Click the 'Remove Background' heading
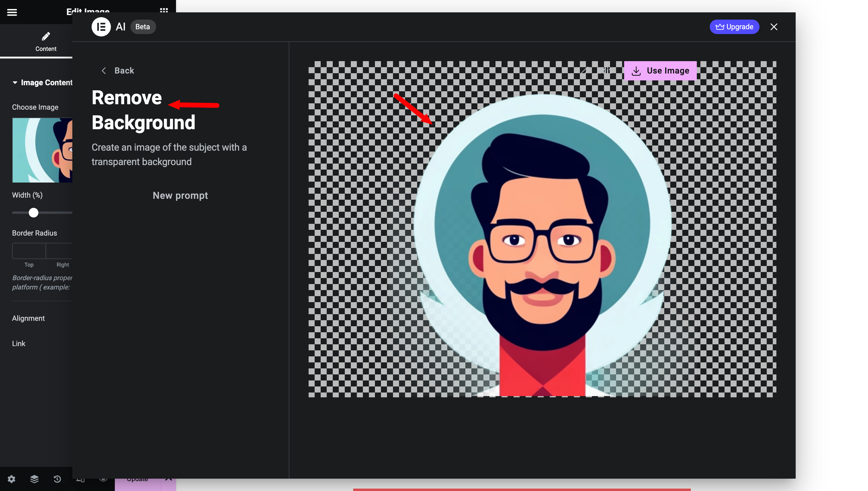Image resolution: width=868 pixels, height=491 pixels. coord(143,110)
